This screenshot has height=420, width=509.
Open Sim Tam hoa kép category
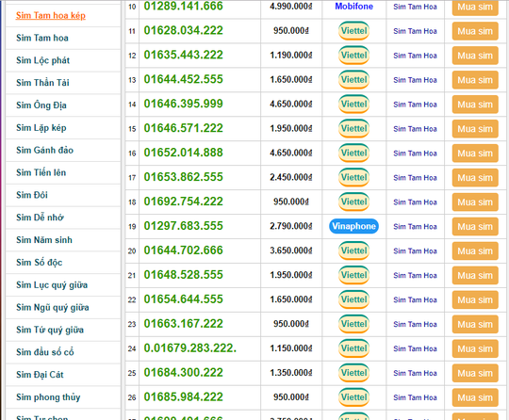(51, 15)
